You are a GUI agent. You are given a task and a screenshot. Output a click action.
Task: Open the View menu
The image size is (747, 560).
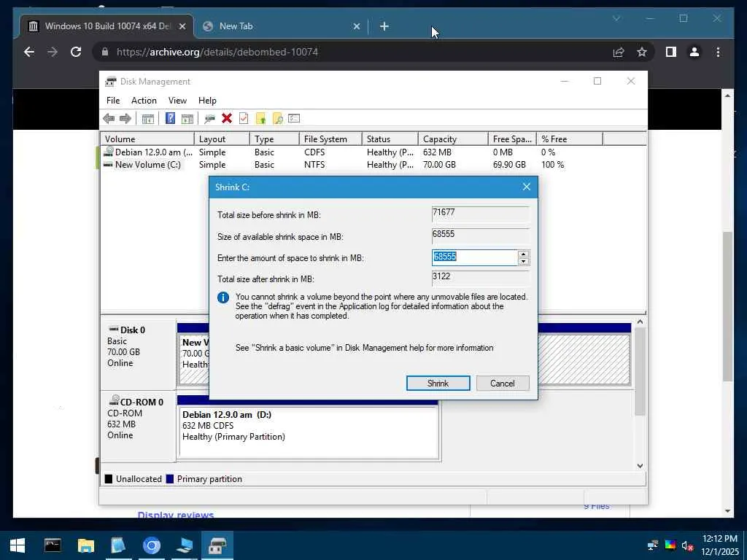click(177, 101)
